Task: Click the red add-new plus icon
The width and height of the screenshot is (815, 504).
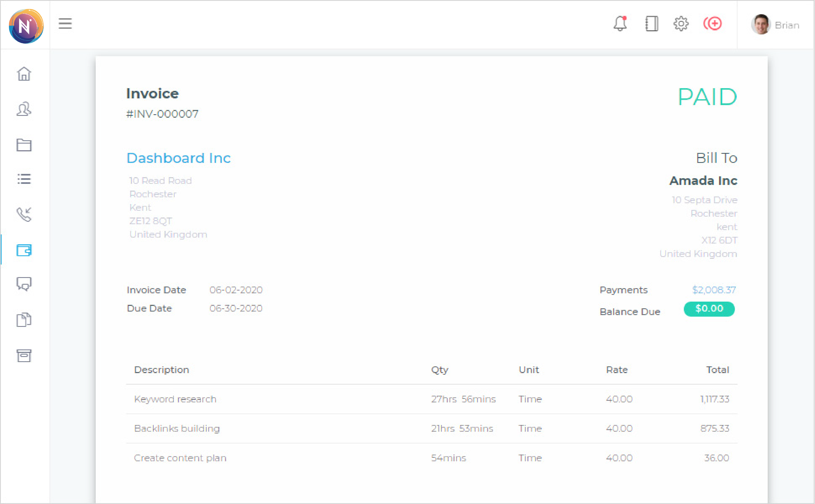Action: [x=713, y=24]
